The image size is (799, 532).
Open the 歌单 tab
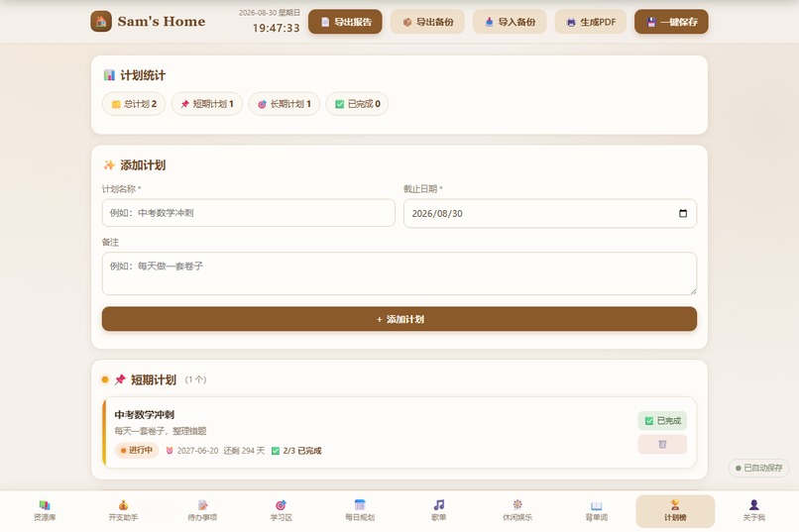439,510
